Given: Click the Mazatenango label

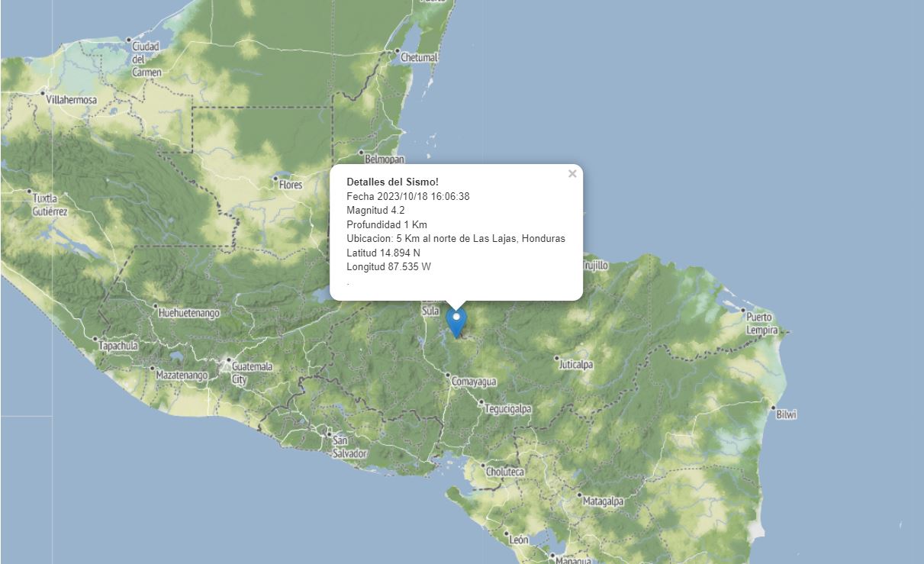Looking at the screenshot, I should click(182, 375).
